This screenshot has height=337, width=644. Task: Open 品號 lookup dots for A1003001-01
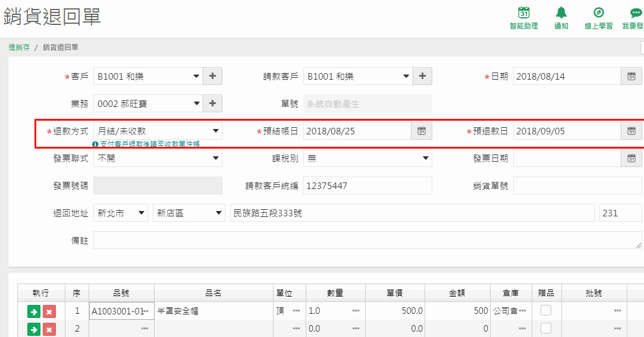coord(145,311)
